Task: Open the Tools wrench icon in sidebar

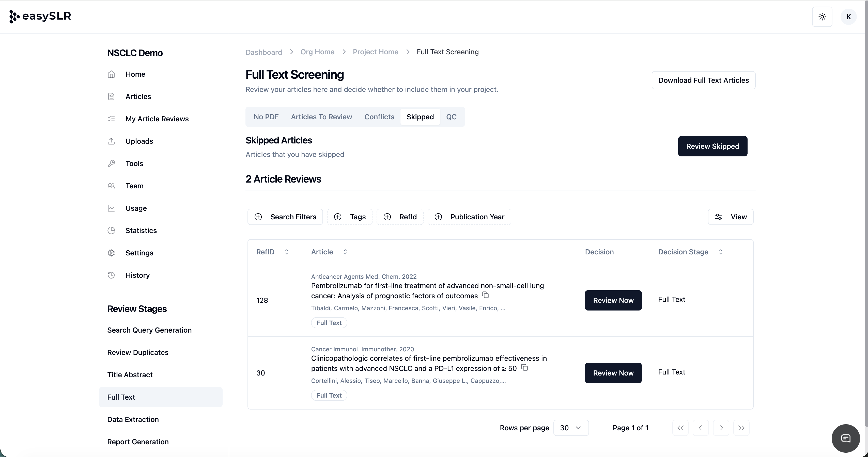Action: tap(111, 164)
